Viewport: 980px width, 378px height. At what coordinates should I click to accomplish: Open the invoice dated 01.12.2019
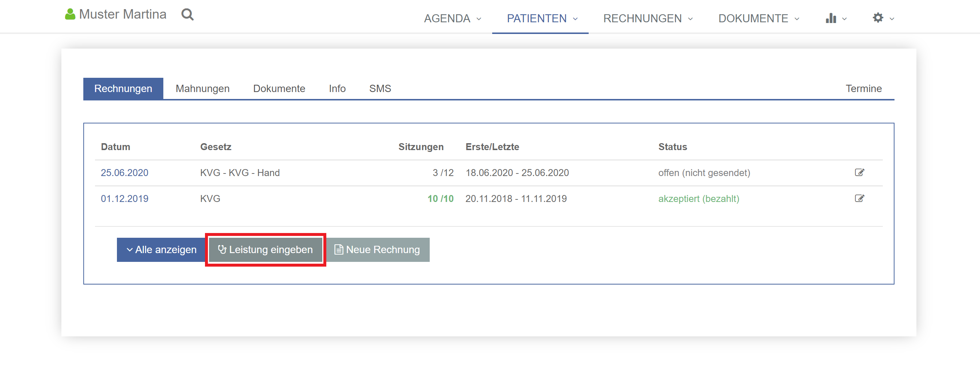[124, 199]
